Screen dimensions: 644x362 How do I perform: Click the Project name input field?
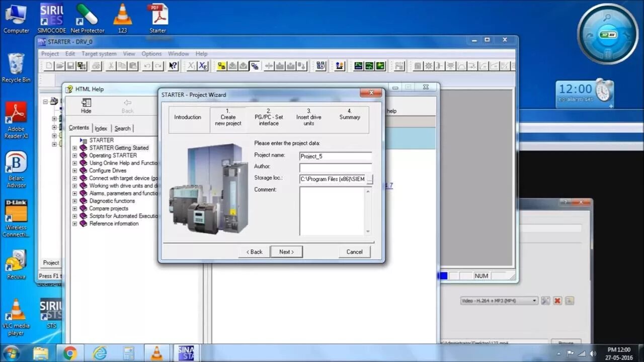[336, 156]
